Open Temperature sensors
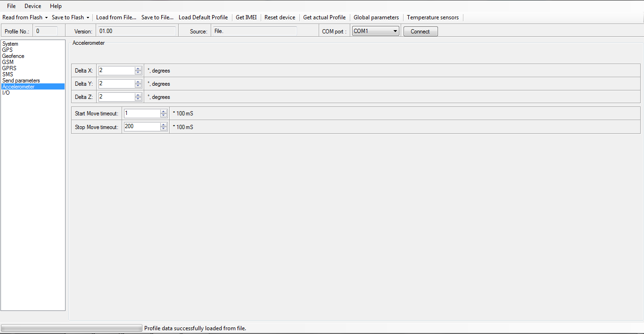Image resolution: width=644 pixels, height=334 pixels. (x=432, y=17)
